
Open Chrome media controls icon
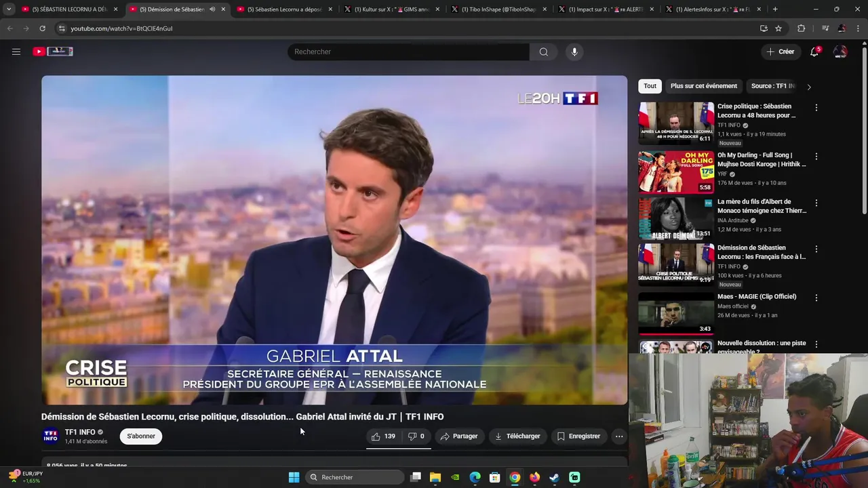(825, 28)
